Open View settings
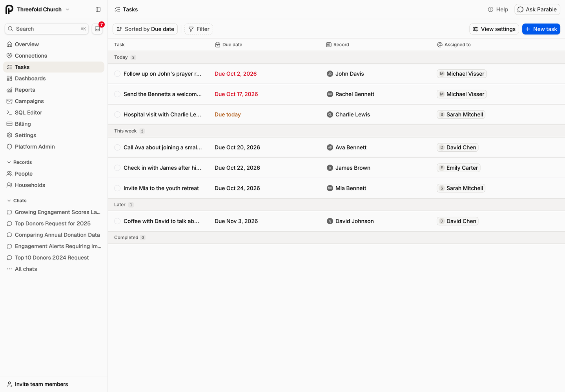 tap(494, 29)
